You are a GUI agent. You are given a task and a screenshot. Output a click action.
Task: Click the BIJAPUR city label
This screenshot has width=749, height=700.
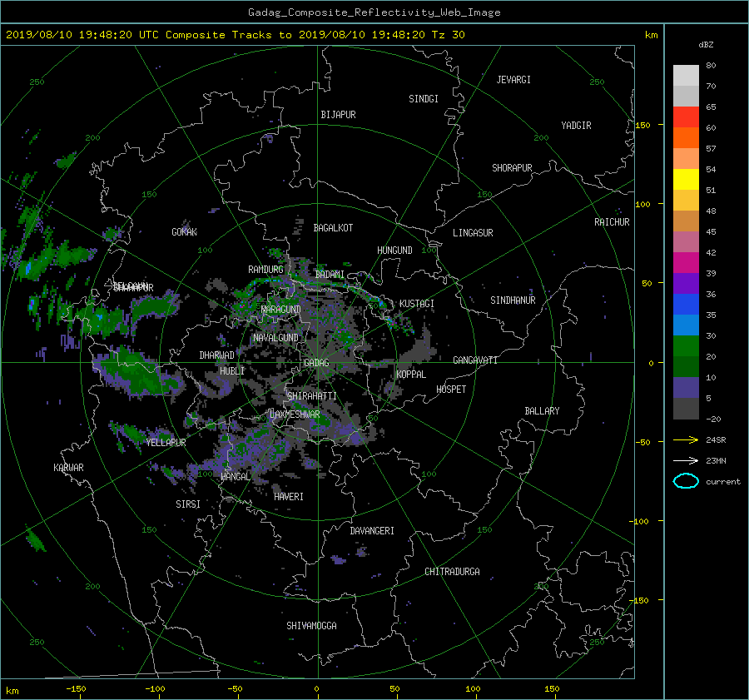pyautogui.click(x=338, y=115)
